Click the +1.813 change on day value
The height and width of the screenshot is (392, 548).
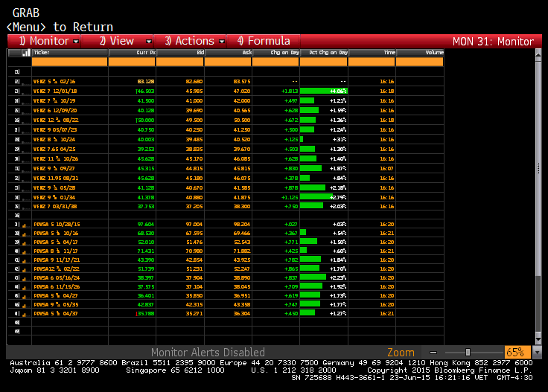click(290, 91)
